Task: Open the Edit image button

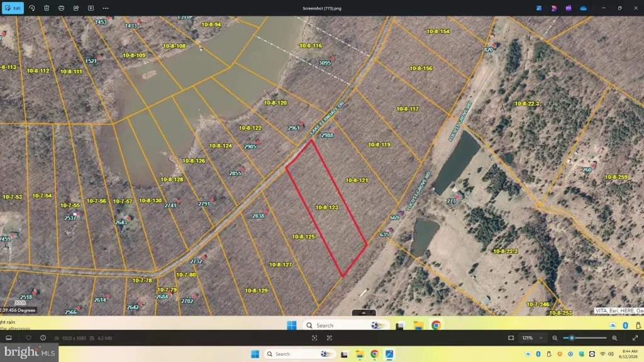Action: pos(13,8)
